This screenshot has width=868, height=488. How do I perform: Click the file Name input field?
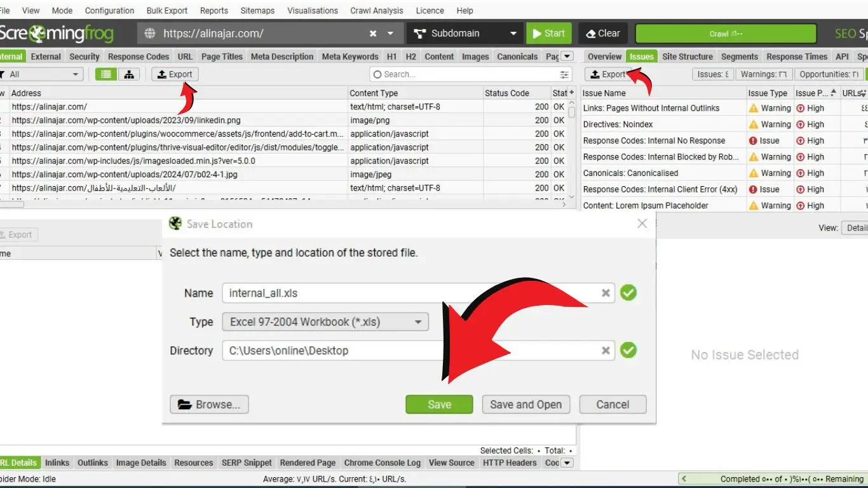pos(410,293)
